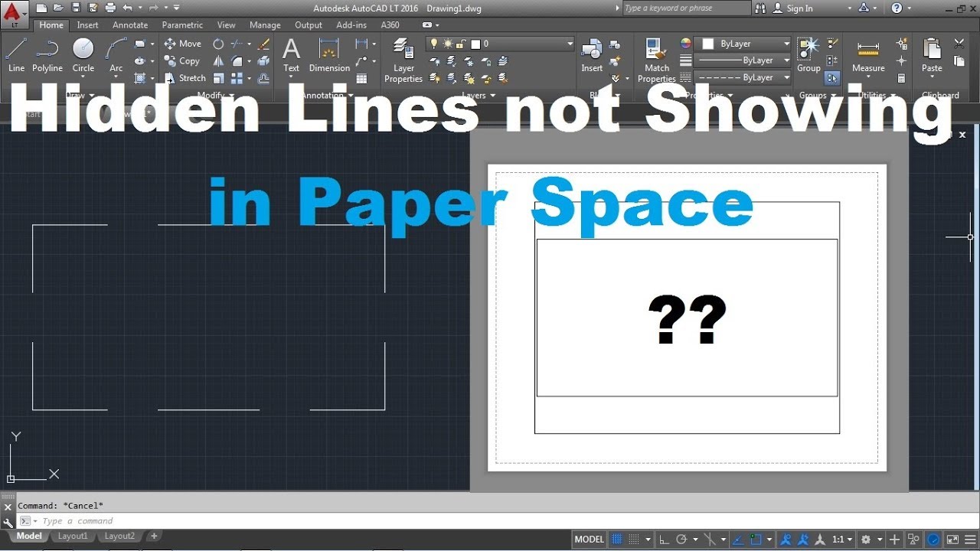The image size is (980, 551).
Task: Open the Manage ribbon tab
Action: [265, 24]
